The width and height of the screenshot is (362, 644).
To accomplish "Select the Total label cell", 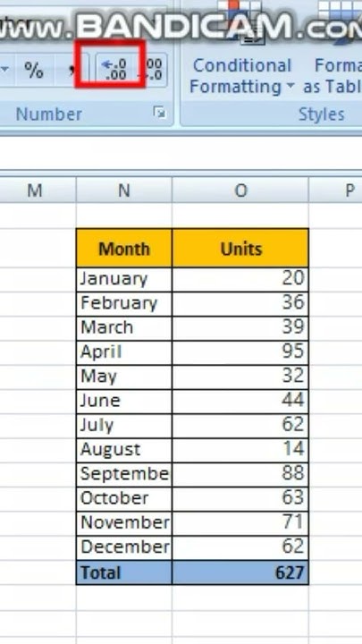I will click(x=124, y=572).
